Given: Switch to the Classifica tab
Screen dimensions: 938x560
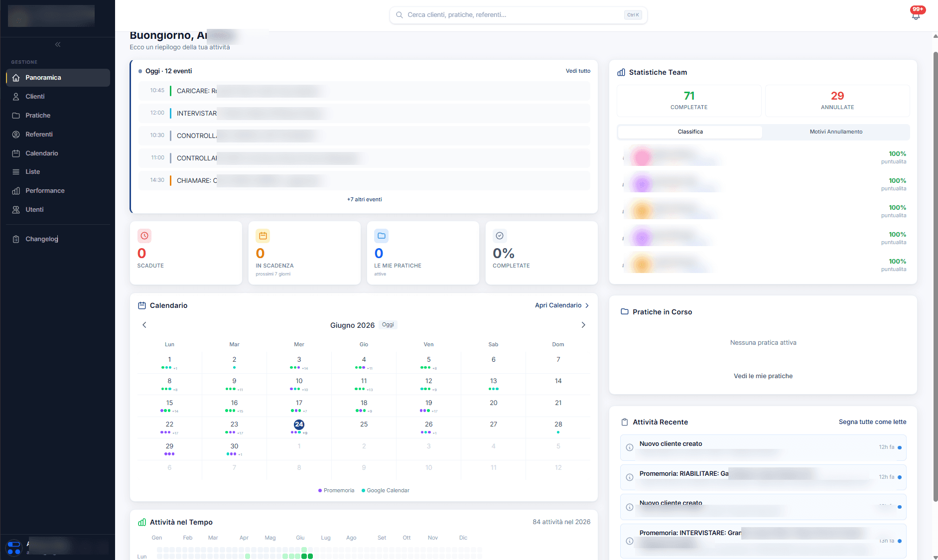Looking at the screenshot, I should 690,132.
